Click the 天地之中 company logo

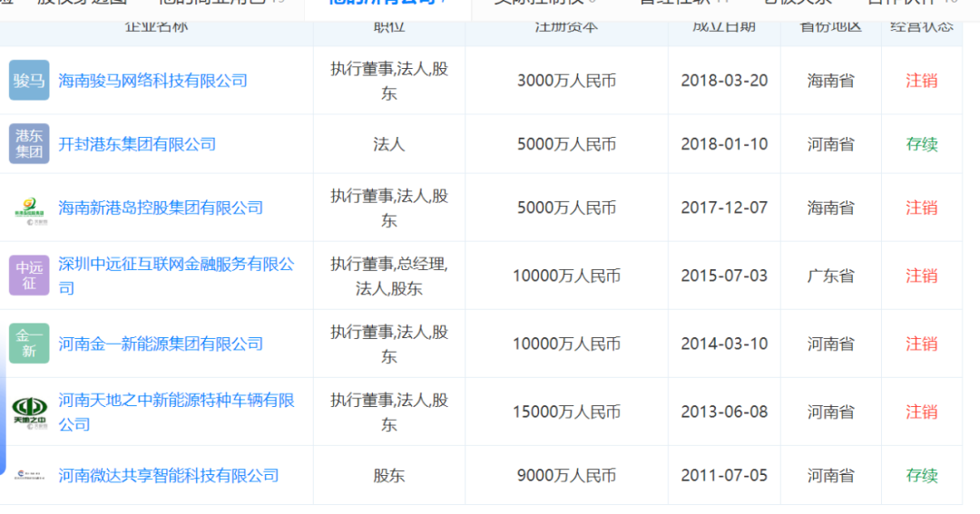29,412
